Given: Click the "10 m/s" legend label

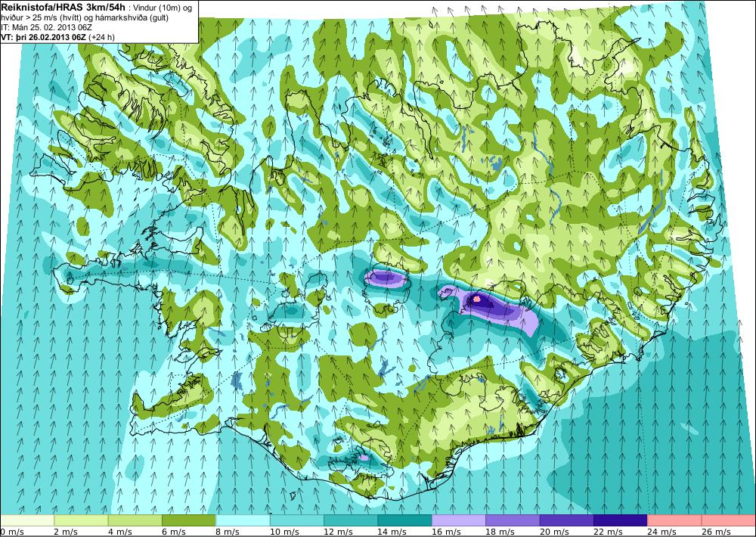Looking at the screenshot, I should coord(284,532).
